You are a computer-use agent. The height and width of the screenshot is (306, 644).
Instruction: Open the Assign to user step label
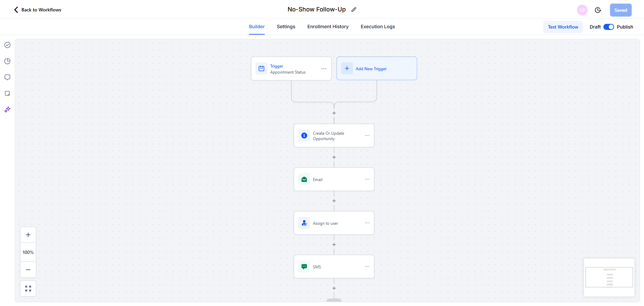click(x=325, y=223)
